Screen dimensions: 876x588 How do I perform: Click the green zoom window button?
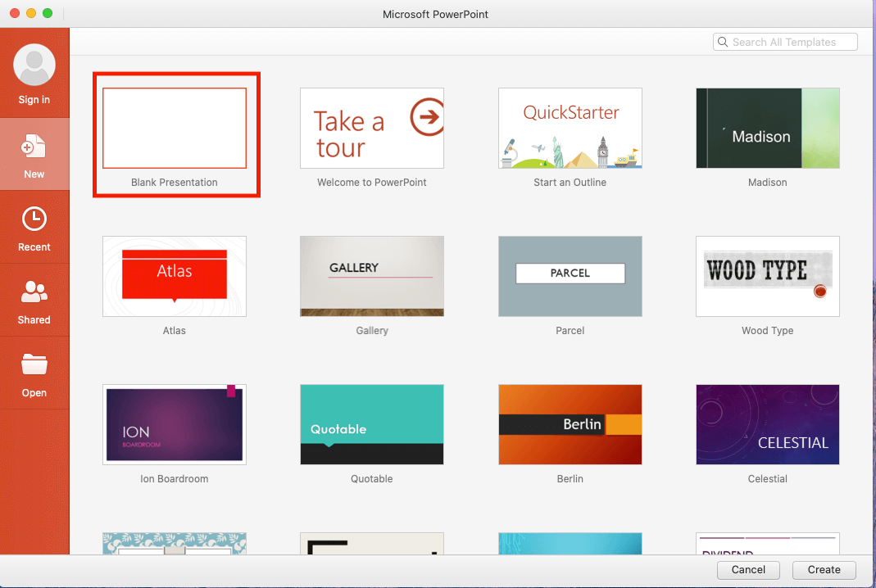[x=48, y=13]
